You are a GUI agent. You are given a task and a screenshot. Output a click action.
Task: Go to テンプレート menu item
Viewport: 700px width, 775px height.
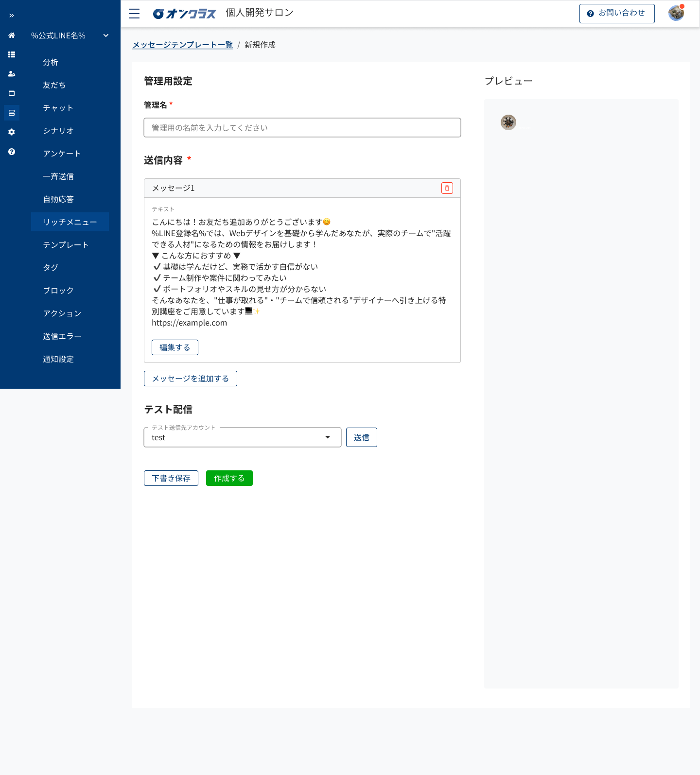66,245
